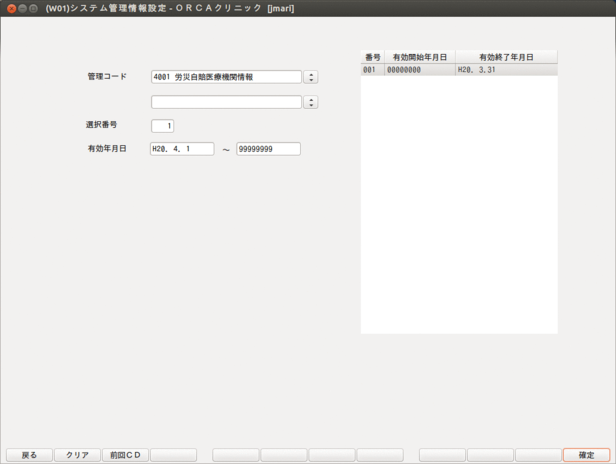The width and height of the screenshot is (616, 464).
Task: Click the 00000000 start date cell
Action: point(419,71)
